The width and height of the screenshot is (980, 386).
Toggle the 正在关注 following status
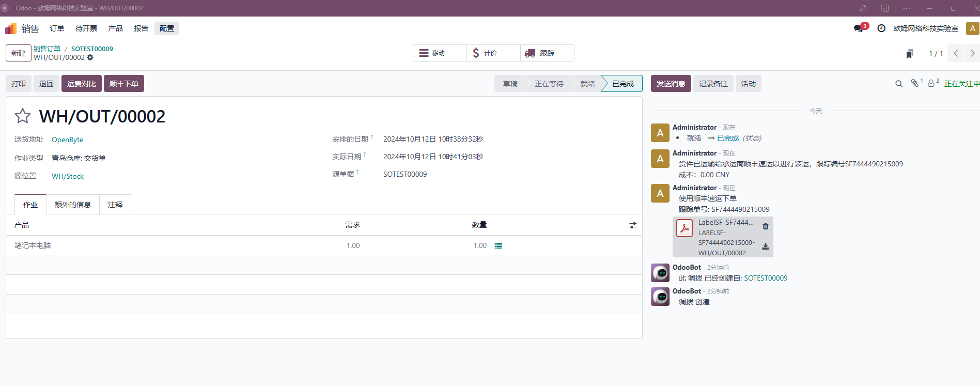click(x=961, y=84)
